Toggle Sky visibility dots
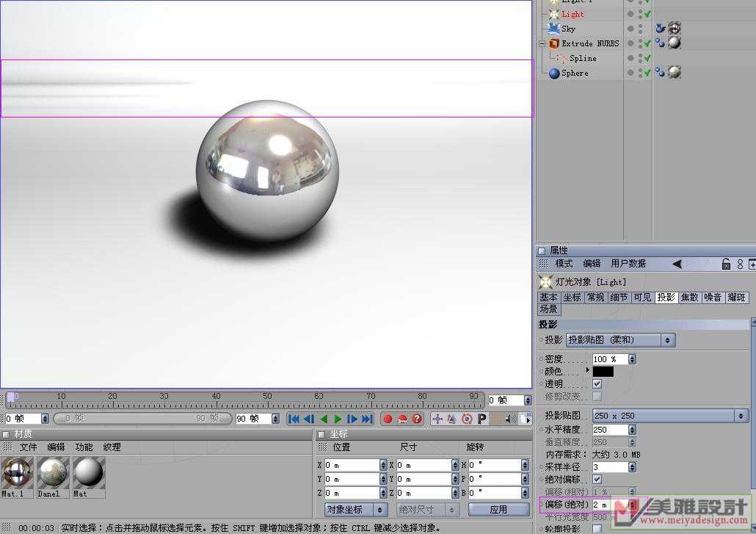Screen dimensions: 756x534 [640, 29]
